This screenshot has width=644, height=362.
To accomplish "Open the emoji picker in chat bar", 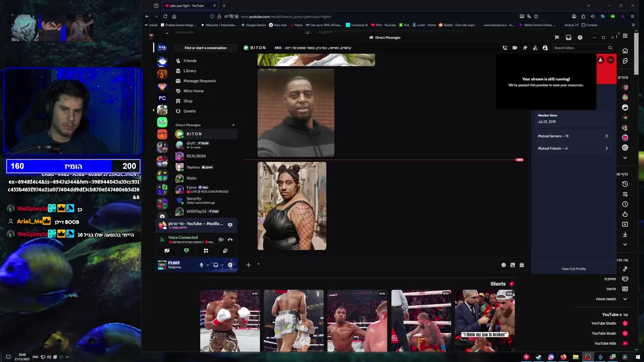I will point(504,265).
